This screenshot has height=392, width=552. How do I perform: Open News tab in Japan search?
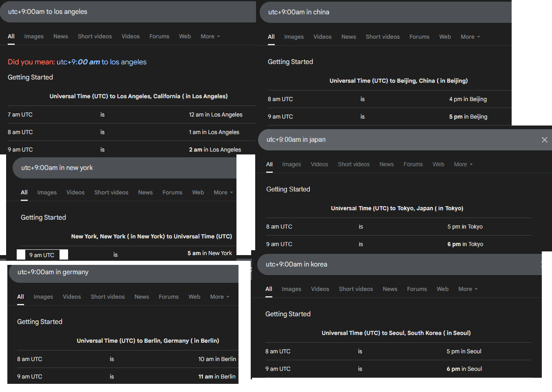(387, 164)
